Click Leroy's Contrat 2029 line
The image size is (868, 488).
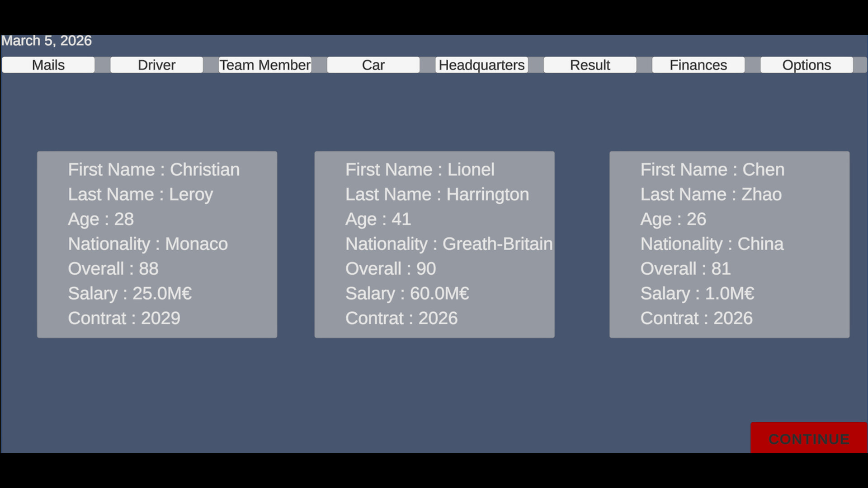pos(124,319)
